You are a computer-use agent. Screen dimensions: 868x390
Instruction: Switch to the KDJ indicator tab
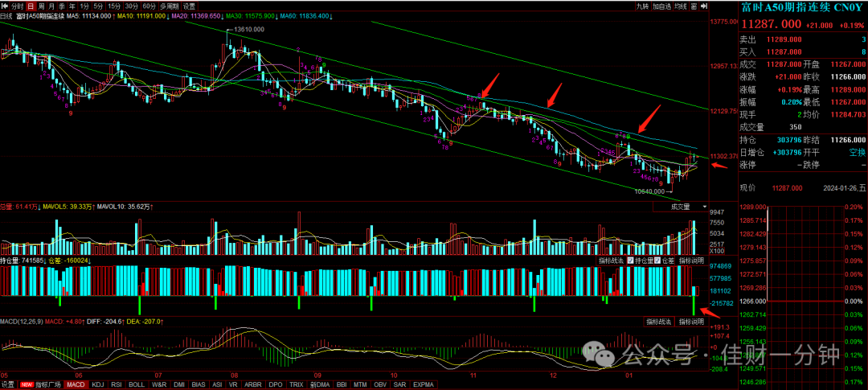[x=98, y=384]
